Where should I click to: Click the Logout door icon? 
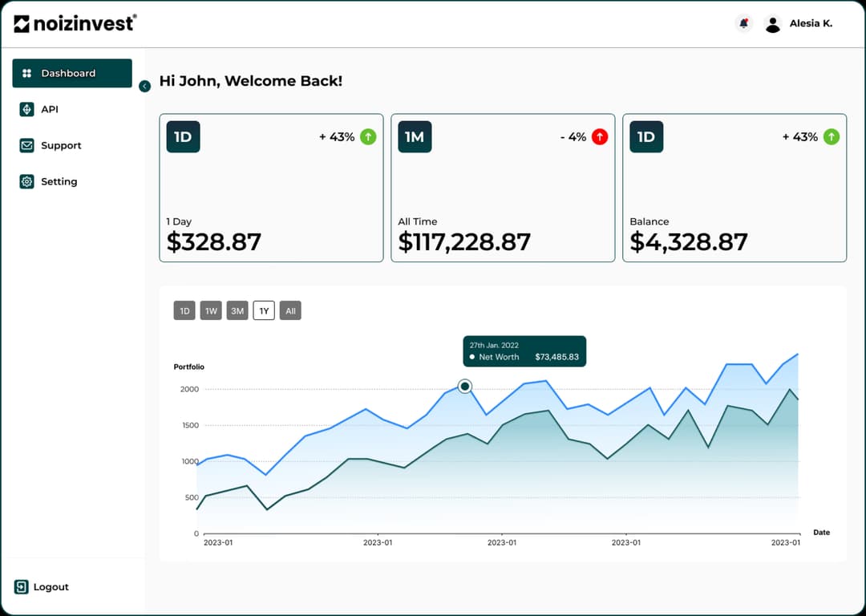pos(21,587)
